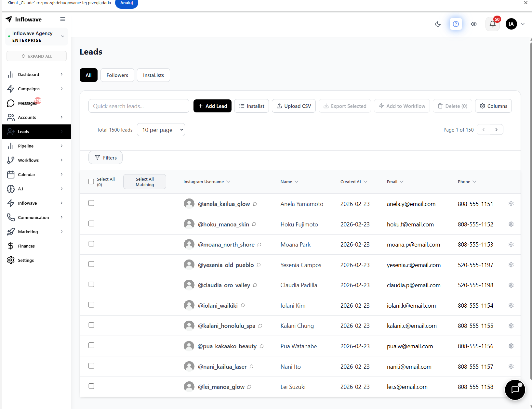Open the InstaLists tab
Screen dimensions: 532x409
coord(153,75)
